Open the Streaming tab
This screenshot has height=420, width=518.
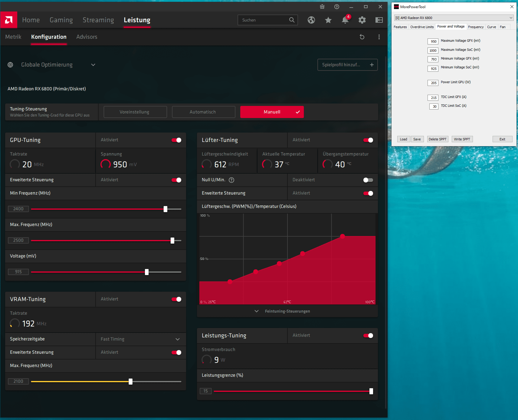[98, 20]
